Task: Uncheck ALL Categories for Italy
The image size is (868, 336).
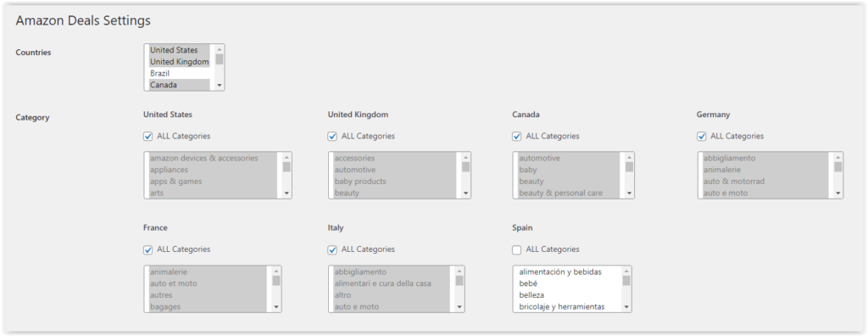Action: [332, 250]
